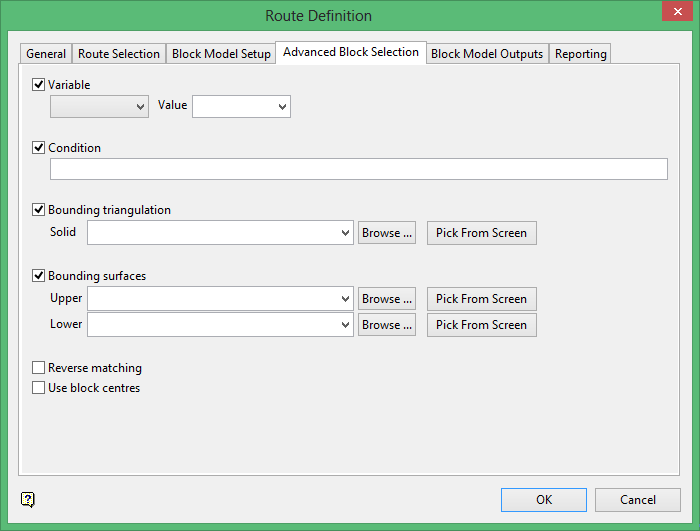Browse for a Solid triangulation file
The image size is (700, 531).
387,233
